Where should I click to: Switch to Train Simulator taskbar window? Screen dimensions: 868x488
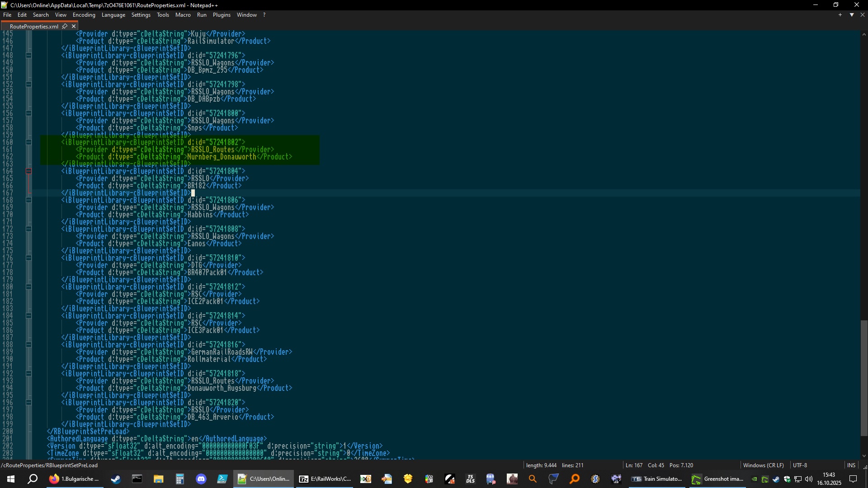[x=657, y=479]
